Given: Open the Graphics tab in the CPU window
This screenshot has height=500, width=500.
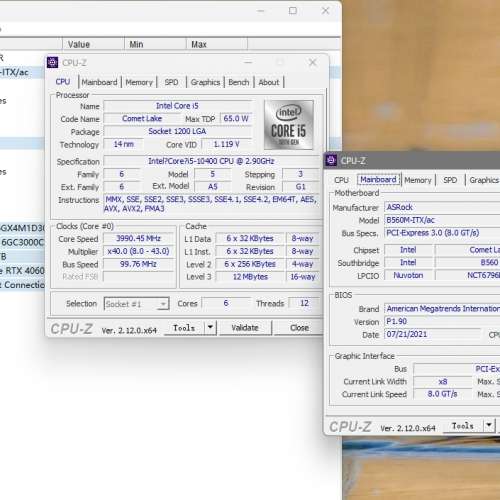Looking at the screenshot, I should (205, 82).
